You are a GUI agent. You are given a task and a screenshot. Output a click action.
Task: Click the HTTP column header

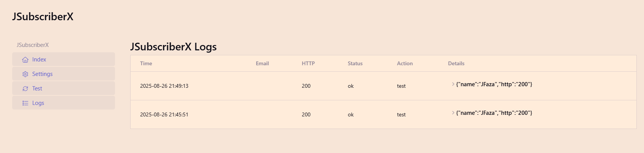308,64
